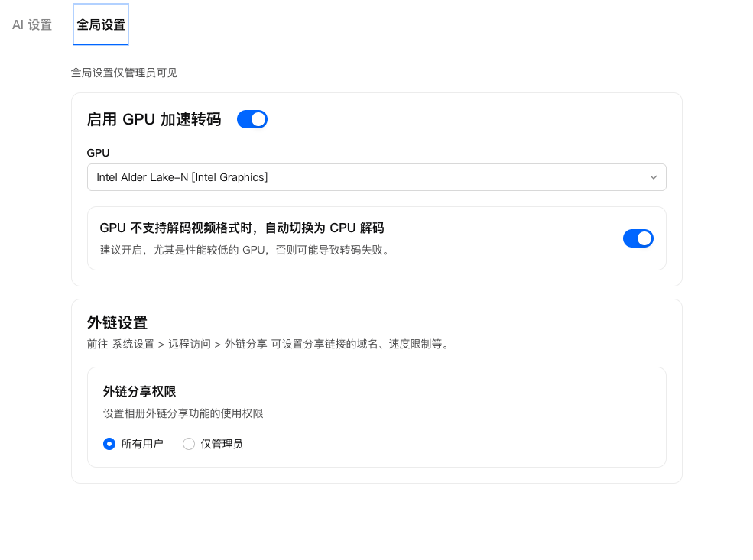Select the 仅管理员 radio option
This screenshot has height=560, width=753.
click(188, 444)
